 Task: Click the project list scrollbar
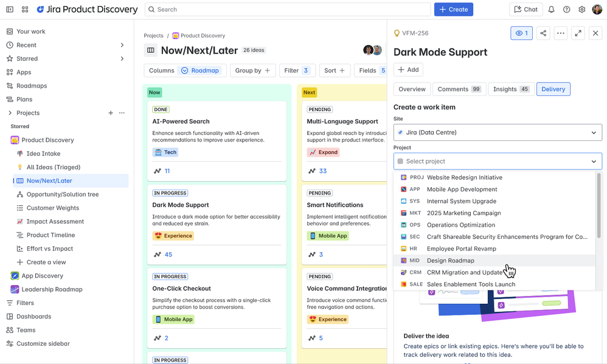click(x=599, y=206)
